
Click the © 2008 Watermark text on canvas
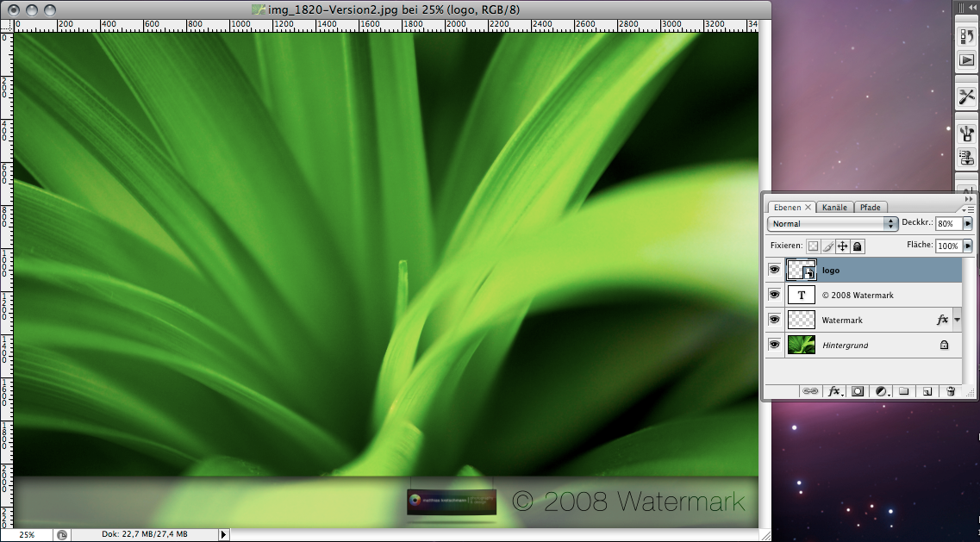point(628,502)
